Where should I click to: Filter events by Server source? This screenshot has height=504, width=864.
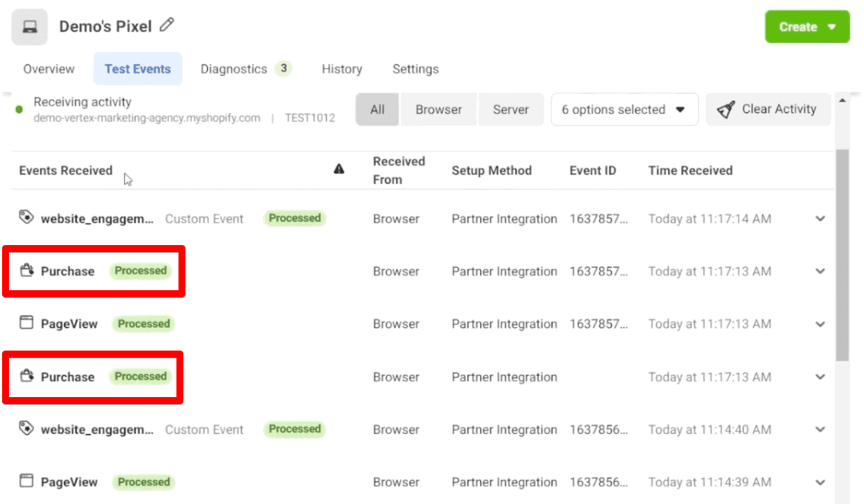point(510,110)
